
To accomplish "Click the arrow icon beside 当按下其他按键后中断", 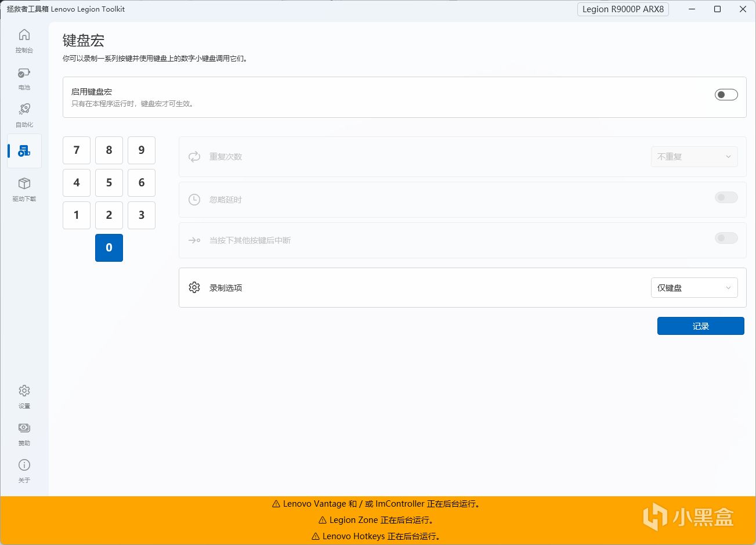I will point(194,240).
